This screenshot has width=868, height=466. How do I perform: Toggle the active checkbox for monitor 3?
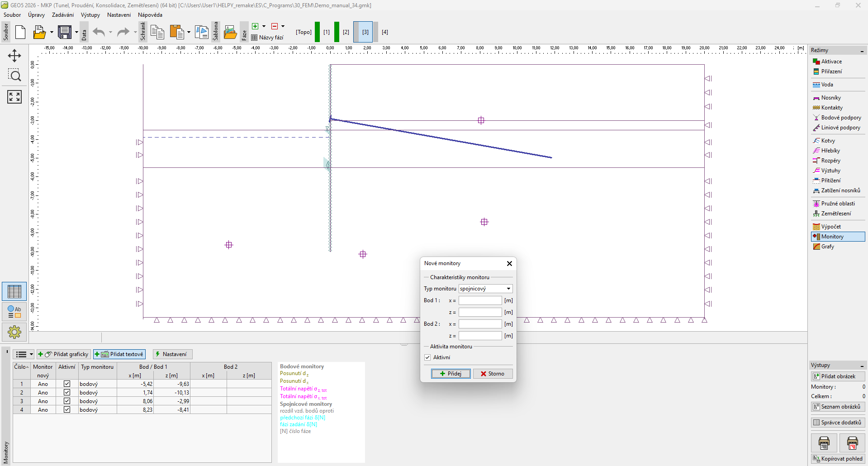click(x=67, y=401)
